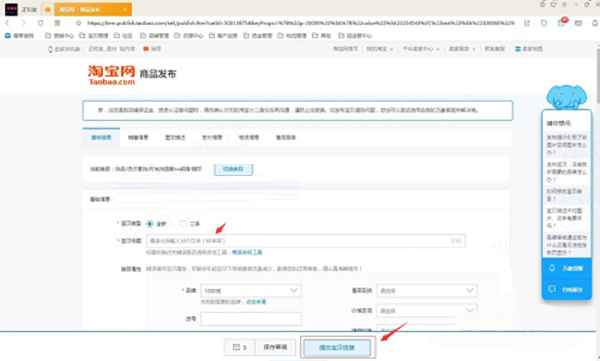600x361 pixels.
Task: Switch to the second form tab
Action: (138, 137)
